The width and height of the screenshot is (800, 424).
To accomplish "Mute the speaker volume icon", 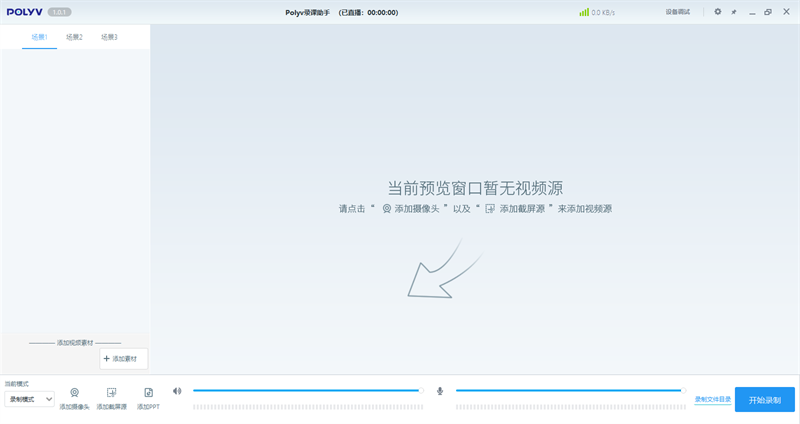I will coord(177,391).
